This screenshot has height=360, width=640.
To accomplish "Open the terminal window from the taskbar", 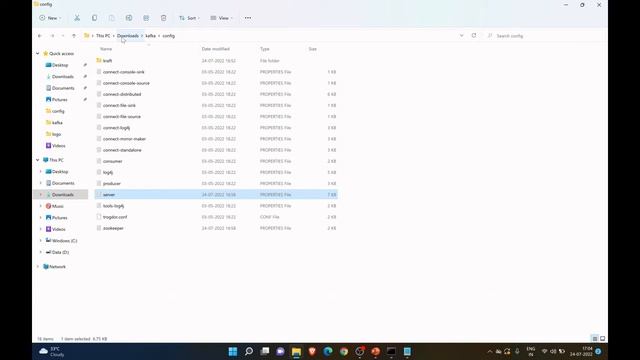I will pyautogui.click(x=391, y=351).
